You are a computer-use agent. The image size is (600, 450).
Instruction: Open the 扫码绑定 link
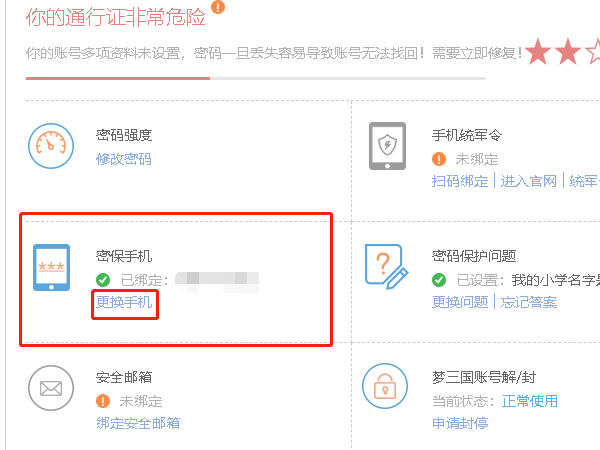pos(460,181)
